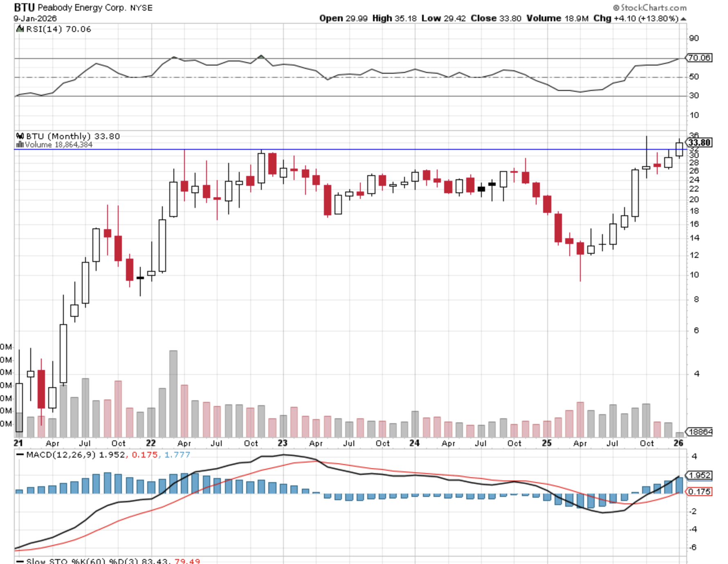
Task: Click the black MACD line legend marker
Action: pos(20,455)
